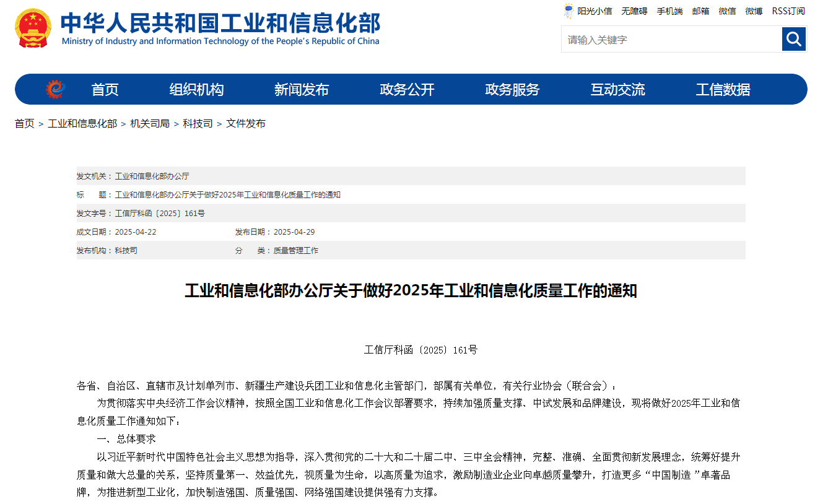
Task: Open the 互动交流 menu
Action: coord(617,89)
